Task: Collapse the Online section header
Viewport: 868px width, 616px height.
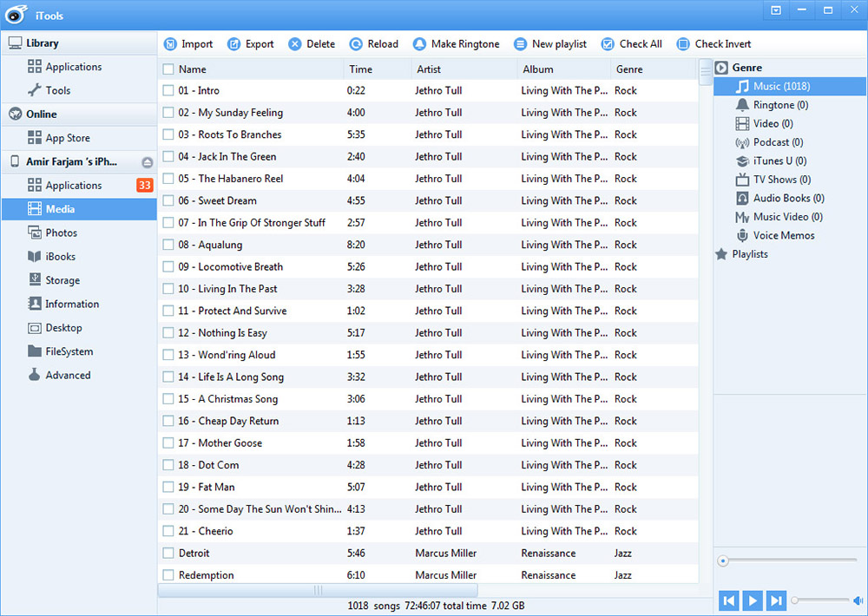Action: coord(79,114)
